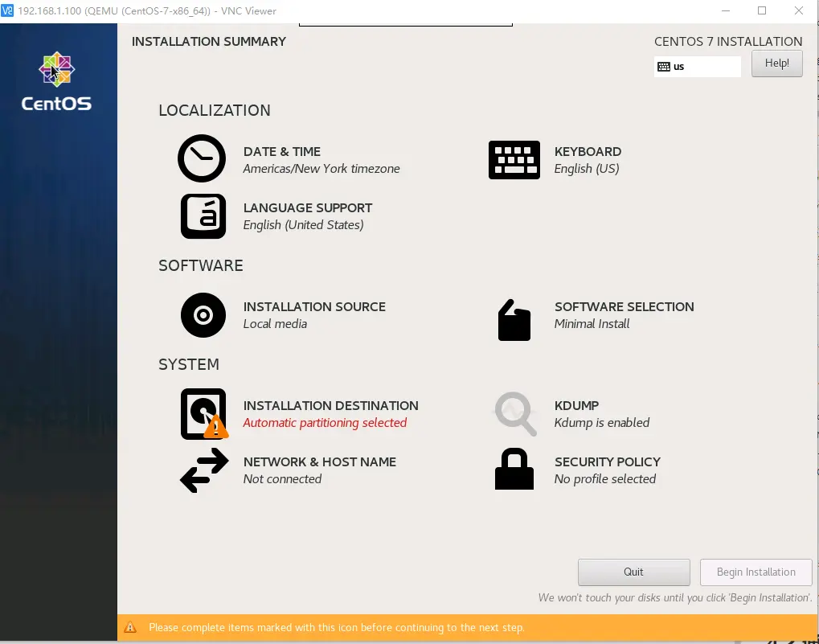Click 'Americas/New York timezone' text
819x644 pixels.
pos(321,169)
